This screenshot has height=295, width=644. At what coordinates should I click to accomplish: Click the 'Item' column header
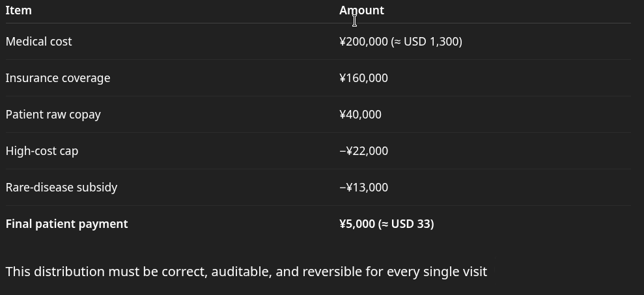click(18, 10)
